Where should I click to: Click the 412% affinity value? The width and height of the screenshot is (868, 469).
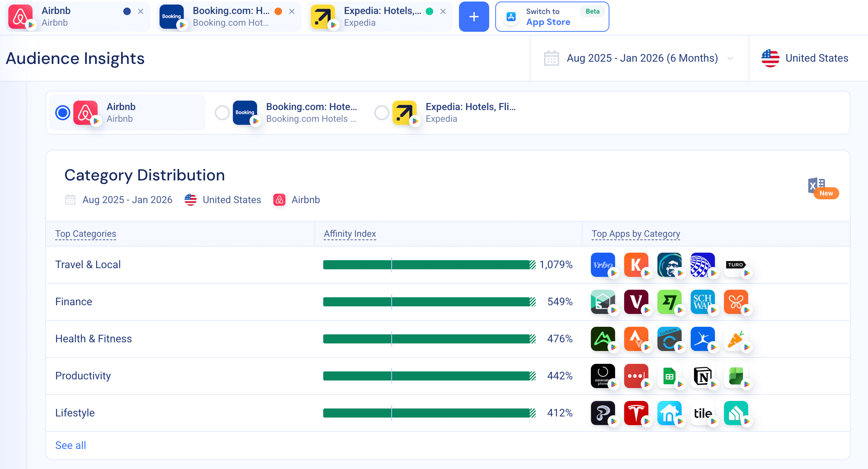click(560, 413)
